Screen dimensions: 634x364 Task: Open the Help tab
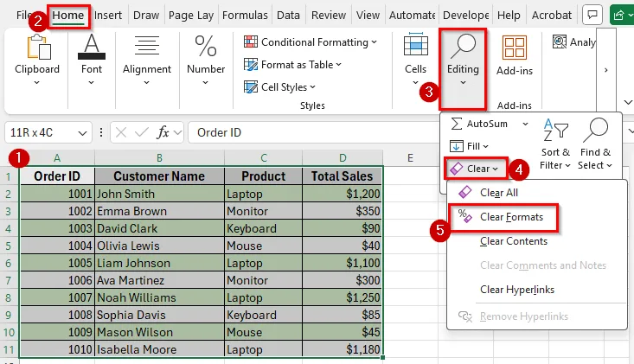509,15
